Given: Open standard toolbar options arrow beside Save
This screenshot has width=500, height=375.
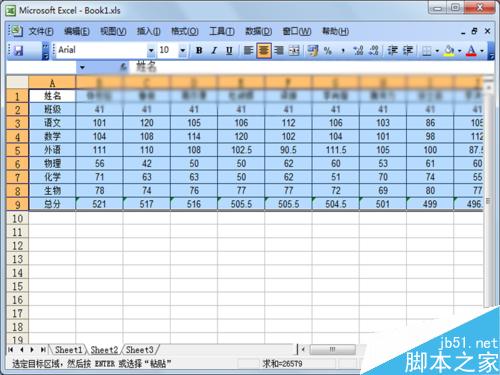Looking at the screenshot, I should (45, 51).
